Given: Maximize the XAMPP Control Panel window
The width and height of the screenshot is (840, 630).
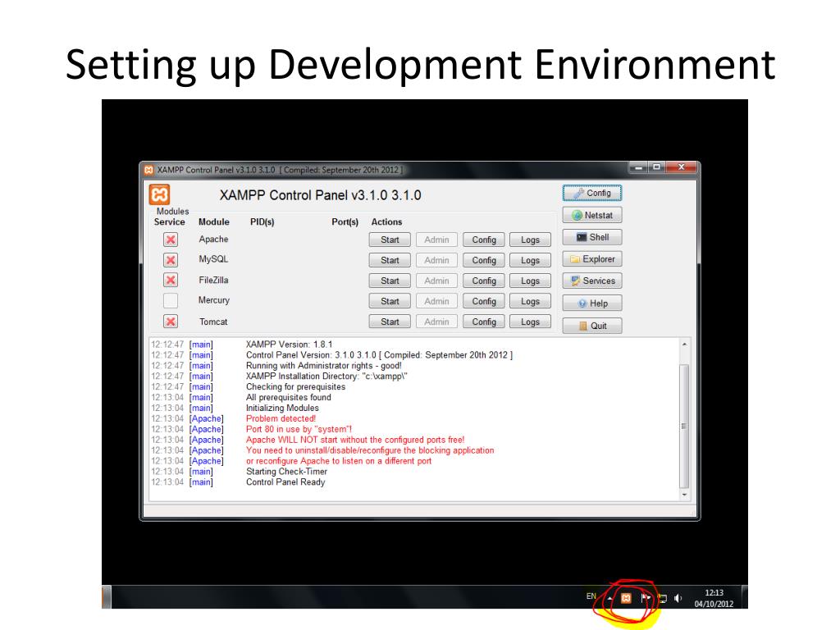Looking at the screenshot, I should tap(656, 167).
